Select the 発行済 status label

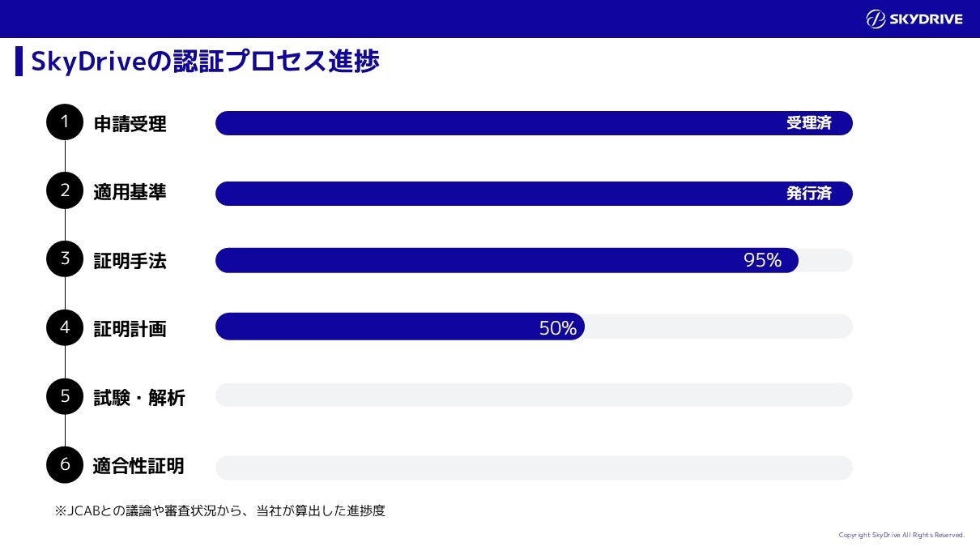[808, 194]
